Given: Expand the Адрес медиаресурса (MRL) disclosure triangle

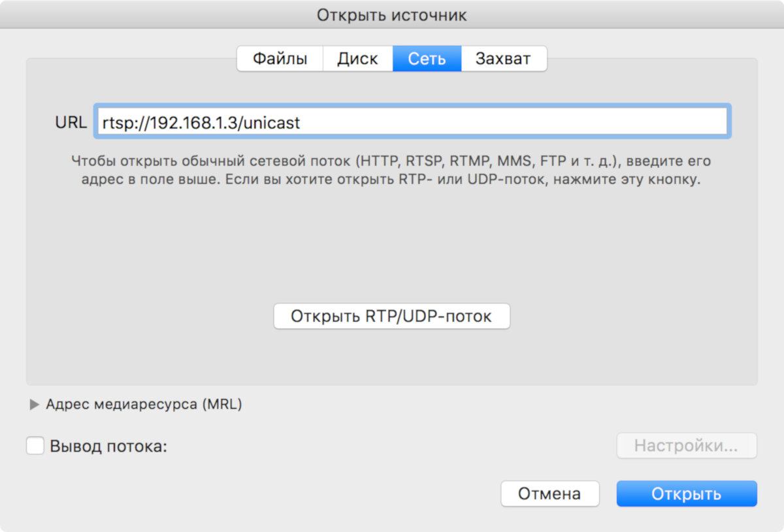Looking at the screenshot, I should pyautogui.click(x=35, y=405).
